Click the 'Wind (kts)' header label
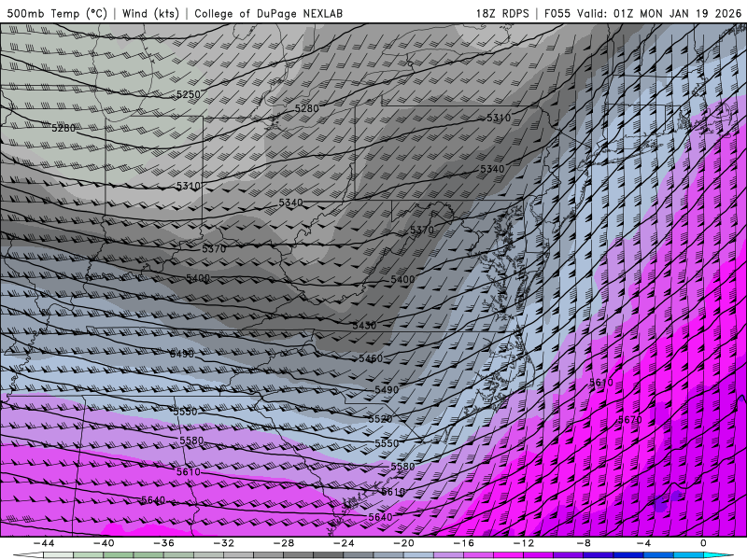Viewport: 747px width, 560px height. (151, 13)
